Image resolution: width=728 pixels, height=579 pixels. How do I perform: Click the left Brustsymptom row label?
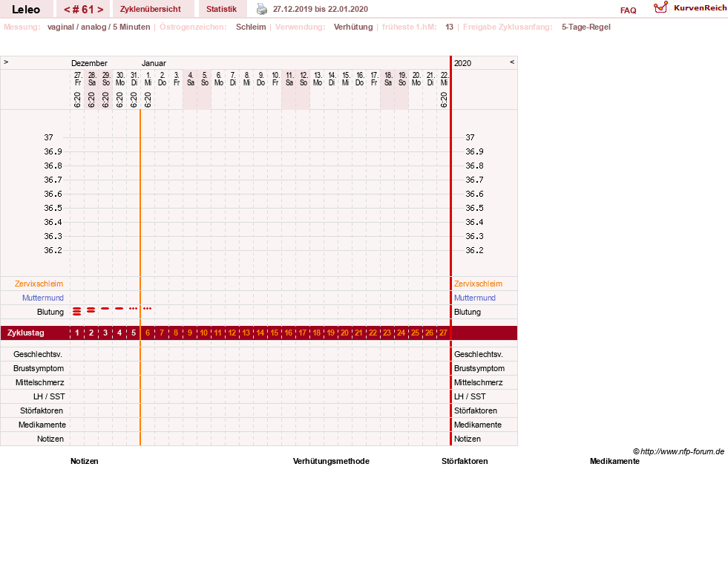click(x=39, y=368)
